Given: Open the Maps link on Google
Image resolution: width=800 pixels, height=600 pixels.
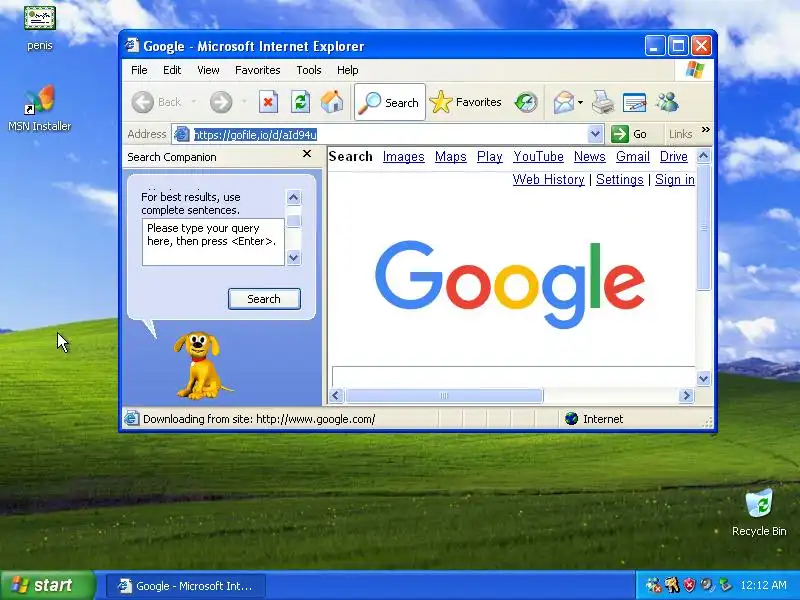Looking at the screenshot, I should [451, 157].
